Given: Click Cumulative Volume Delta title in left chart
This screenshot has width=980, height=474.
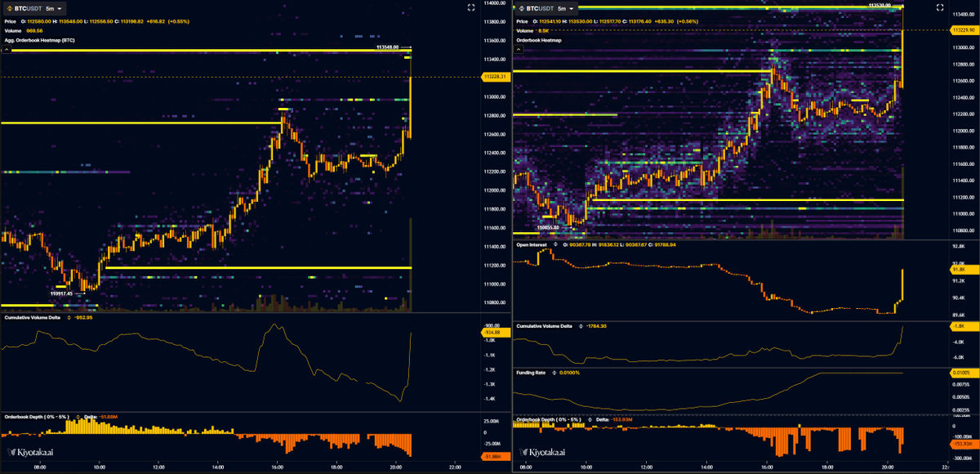Looking at the screenshot, I should [33, 318].
